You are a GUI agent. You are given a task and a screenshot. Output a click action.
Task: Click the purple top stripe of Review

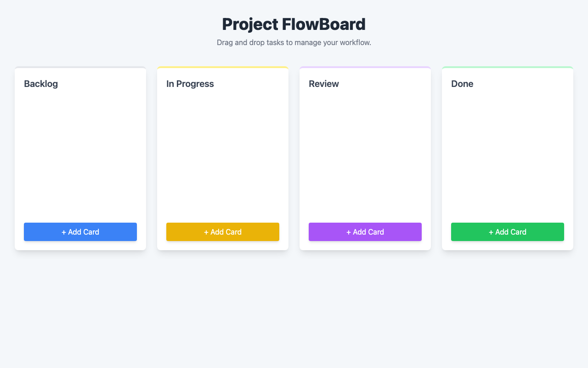point(365,68)
